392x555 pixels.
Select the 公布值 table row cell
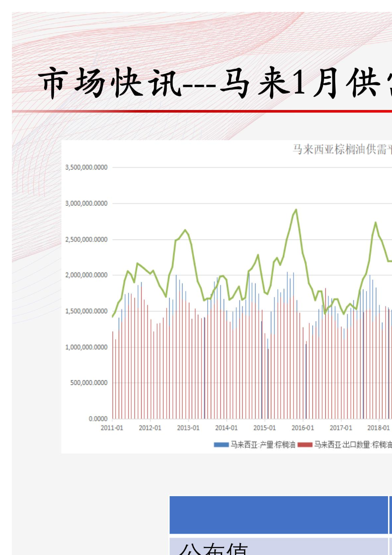coord(278,547)
